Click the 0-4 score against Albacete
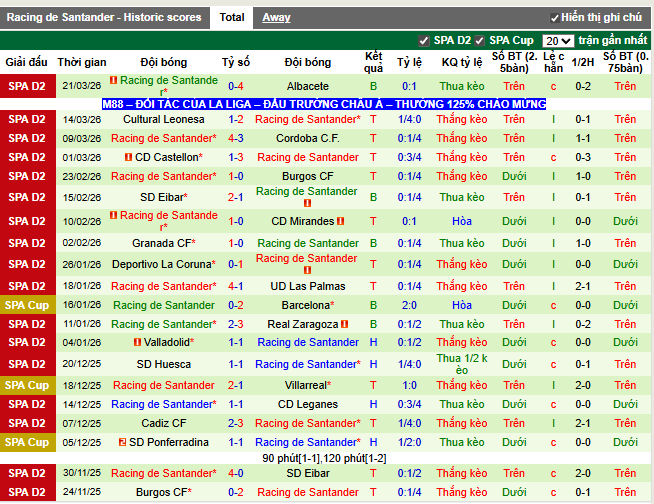The width and height of the screenshot is (654, 504). 236,86
